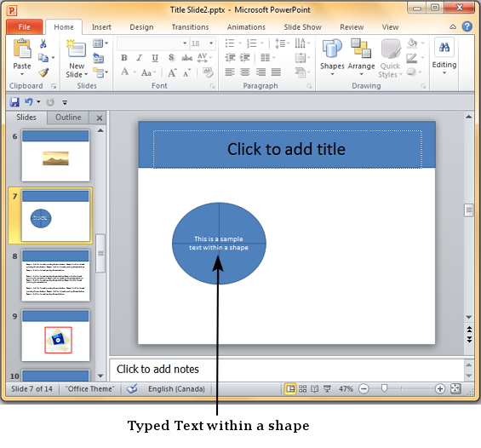Toggle Underline formatting
The image size is (481, 448).
click(x=155, y=58)
